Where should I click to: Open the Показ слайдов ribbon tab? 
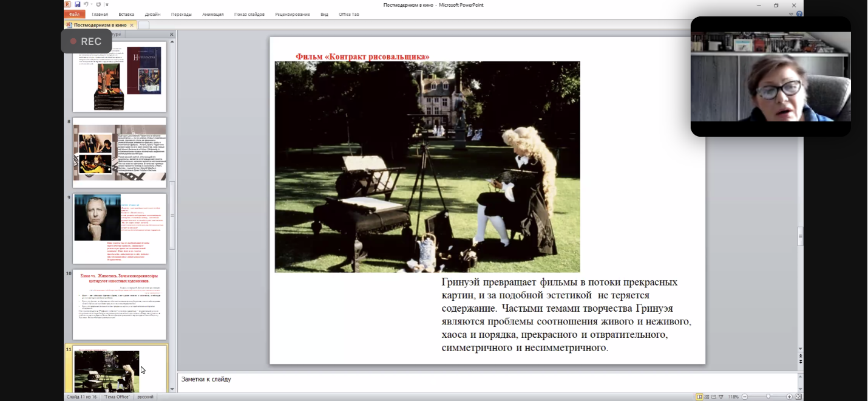249,14
